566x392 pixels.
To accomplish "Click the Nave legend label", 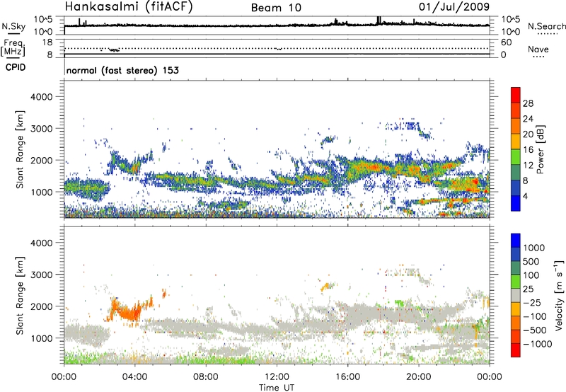I will coord(538,49).
